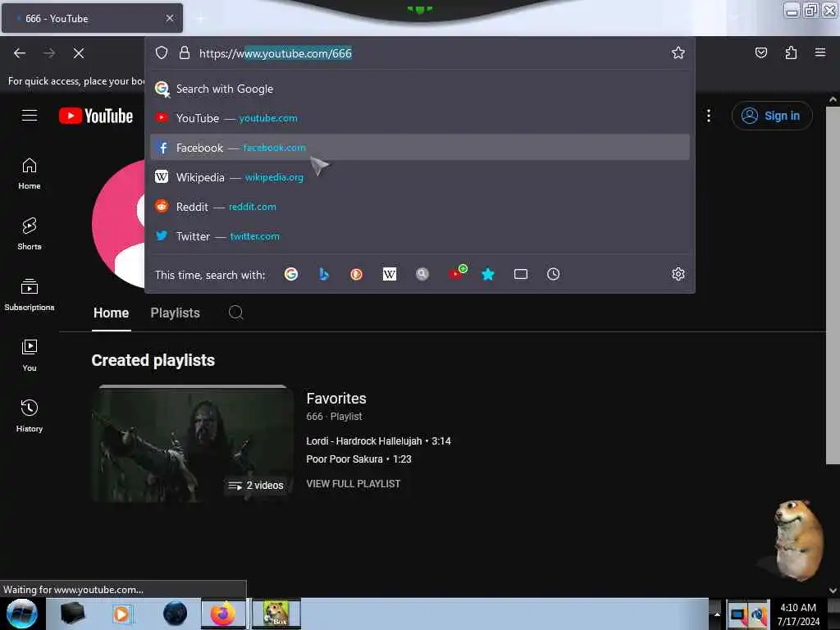Add YouTube as a search engine
The height and width of the screenshot is (630, 840).
point(457,273)
